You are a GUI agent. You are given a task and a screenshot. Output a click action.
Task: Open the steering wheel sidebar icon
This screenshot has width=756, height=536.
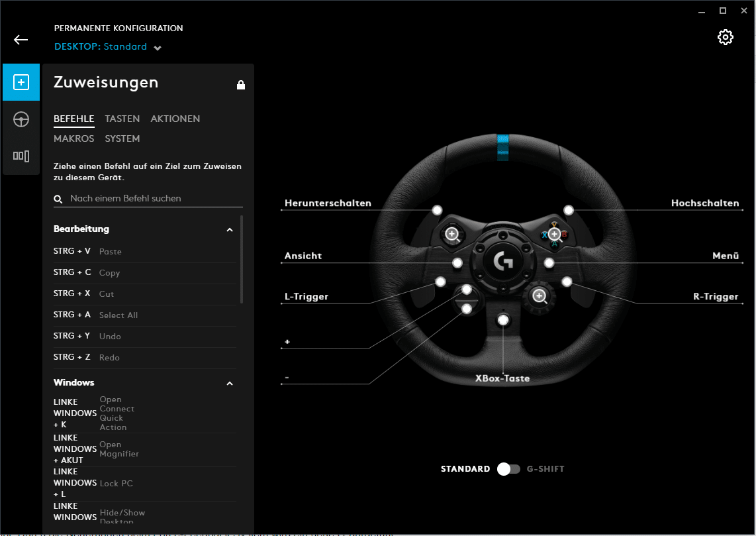click(x=21, y=119)
